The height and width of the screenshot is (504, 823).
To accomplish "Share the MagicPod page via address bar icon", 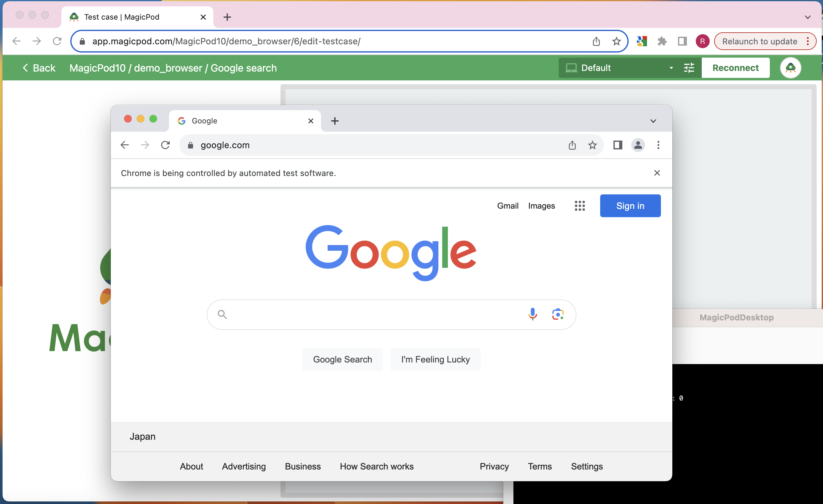I will [596, 41].
